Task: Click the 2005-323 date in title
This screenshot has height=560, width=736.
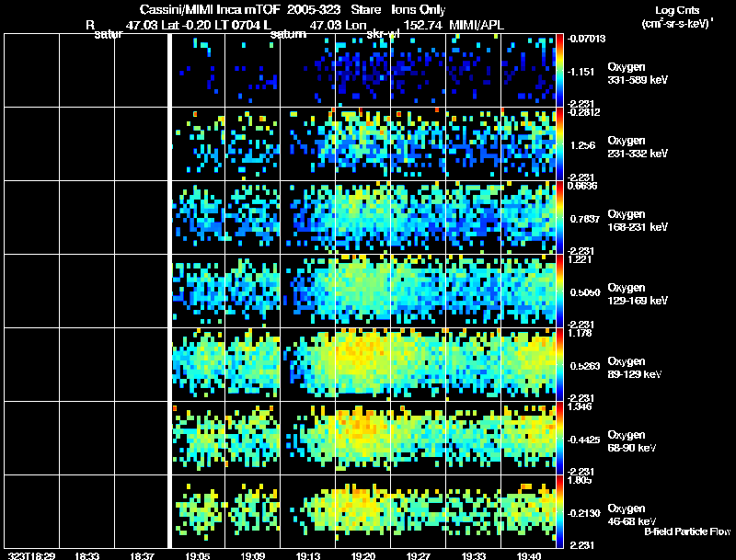Action: (314, 9)
